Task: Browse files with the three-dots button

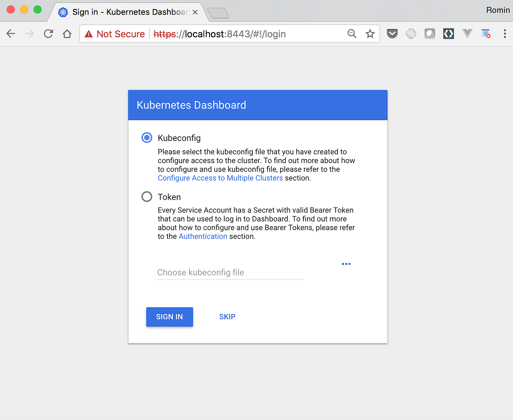Action: (x=346, y=264)
